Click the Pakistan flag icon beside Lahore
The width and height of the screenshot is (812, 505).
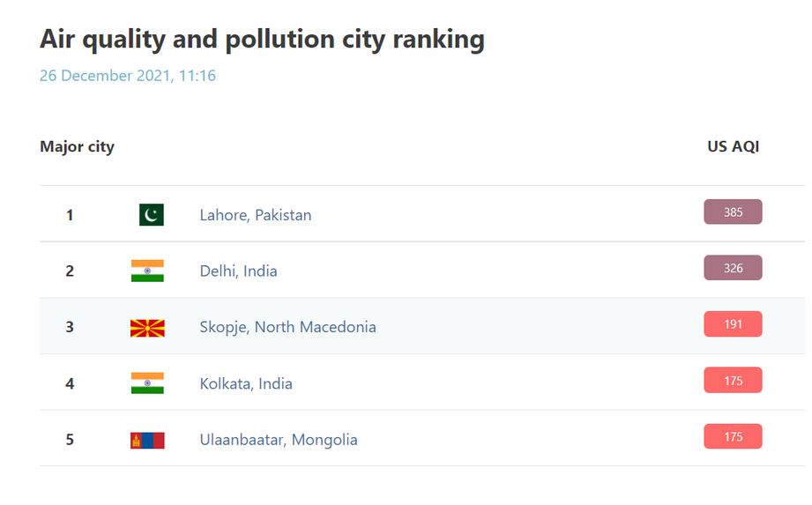click(152, 214)
